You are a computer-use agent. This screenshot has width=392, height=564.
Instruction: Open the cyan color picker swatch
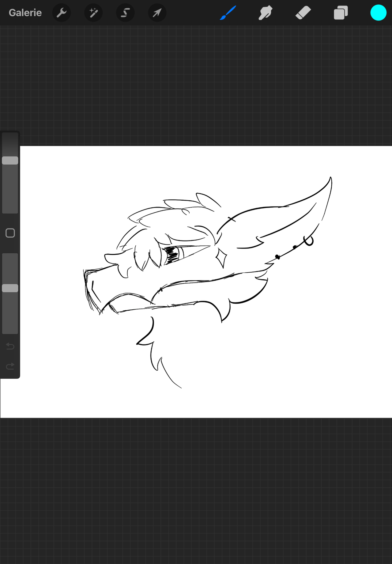coord(378,13)
